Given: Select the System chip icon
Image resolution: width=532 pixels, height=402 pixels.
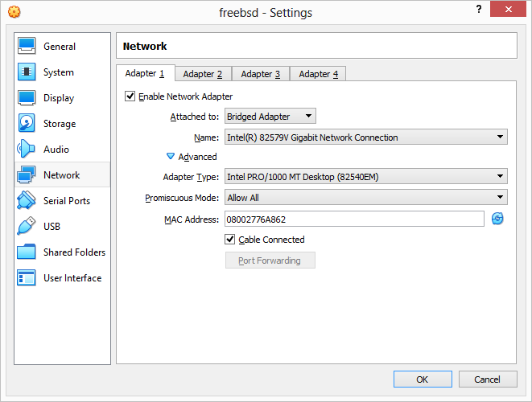Looking at the screenshot, I should point(27,72).
